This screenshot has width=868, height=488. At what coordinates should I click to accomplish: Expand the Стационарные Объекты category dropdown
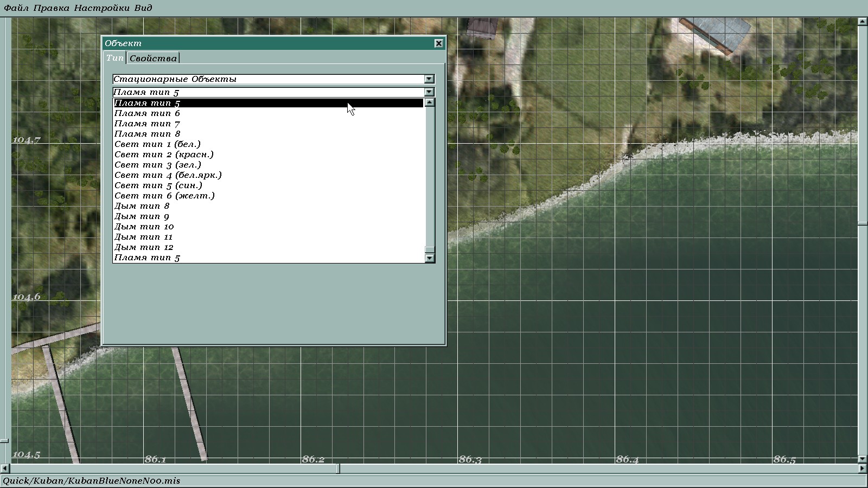click(429, 79)
